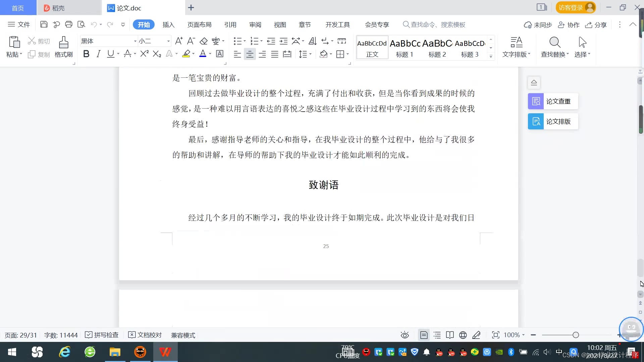
Task: Switch to web layout view icon
Action: pos(463,335)
